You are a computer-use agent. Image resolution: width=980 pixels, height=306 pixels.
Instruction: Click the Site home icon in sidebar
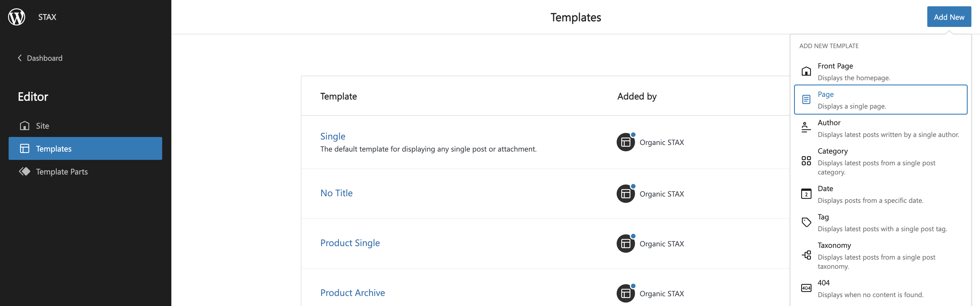[24, 125]
